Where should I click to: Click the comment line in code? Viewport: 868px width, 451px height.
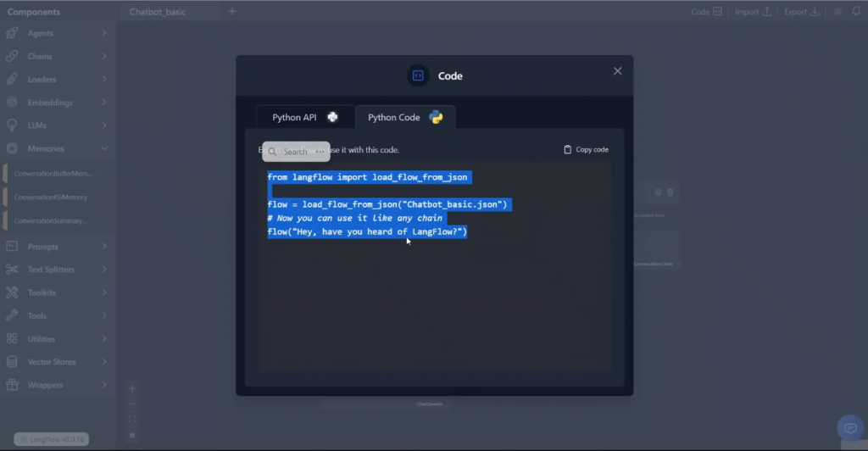(x=355, y=218)
